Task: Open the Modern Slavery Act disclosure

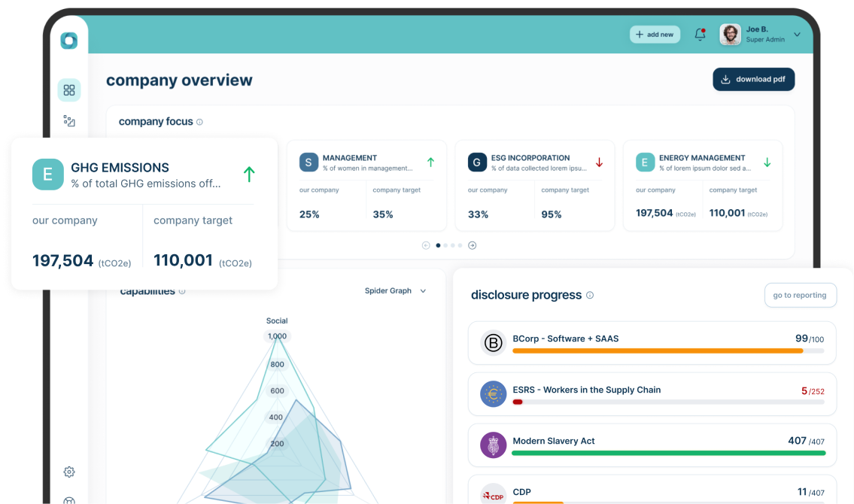Action: point(652,445)
